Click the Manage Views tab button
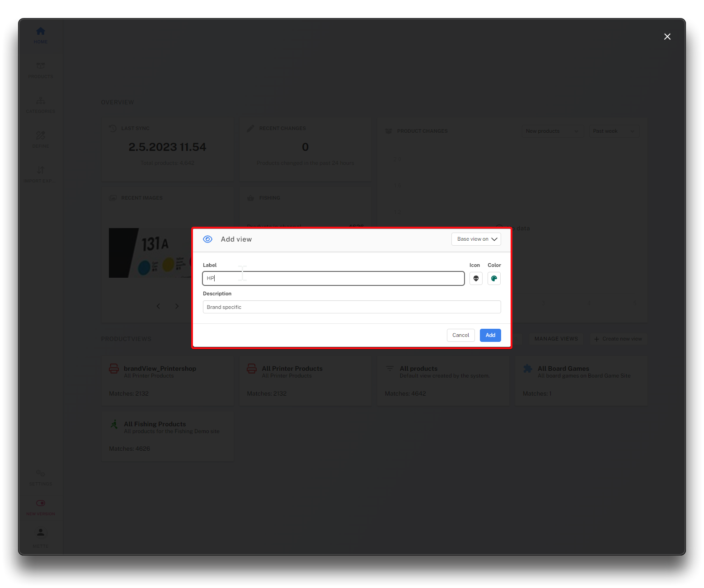Screen dimensions: 704x588 tap(556, 339)
